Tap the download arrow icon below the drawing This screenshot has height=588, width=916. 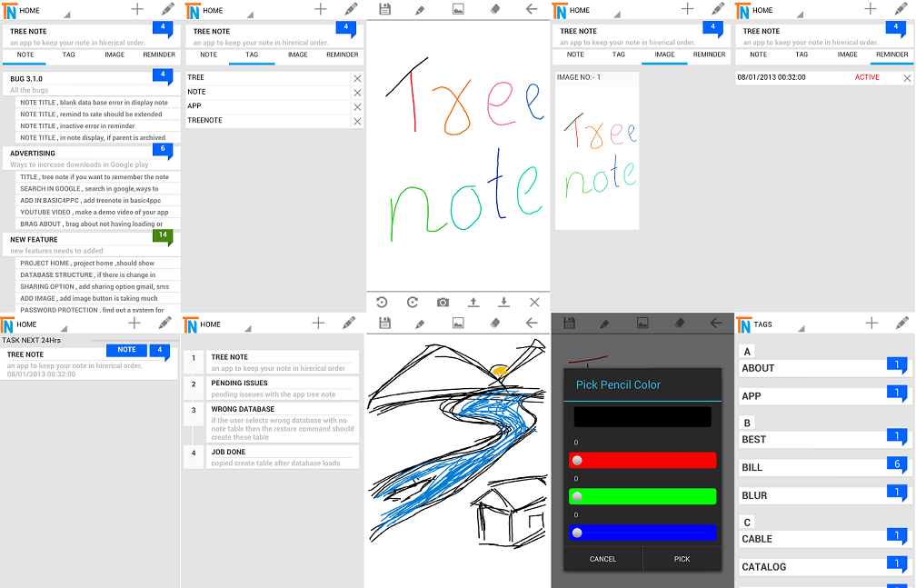coord(503,303)
